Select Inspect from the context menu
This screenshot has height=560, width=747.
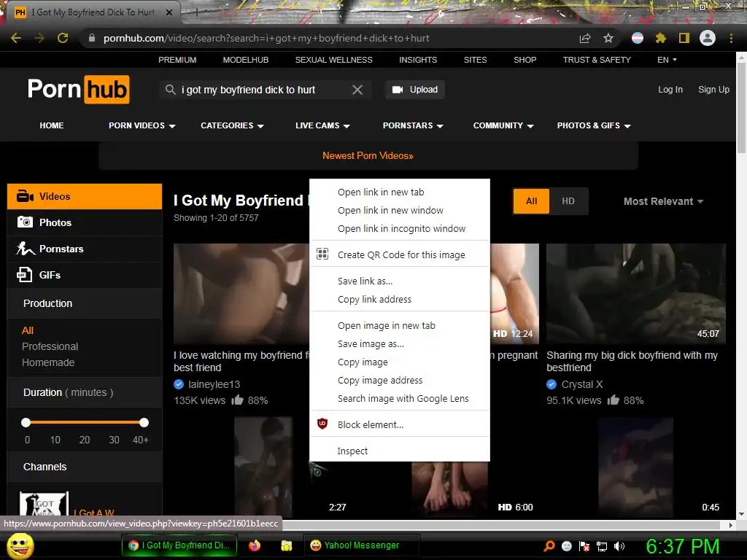[399, 451]
